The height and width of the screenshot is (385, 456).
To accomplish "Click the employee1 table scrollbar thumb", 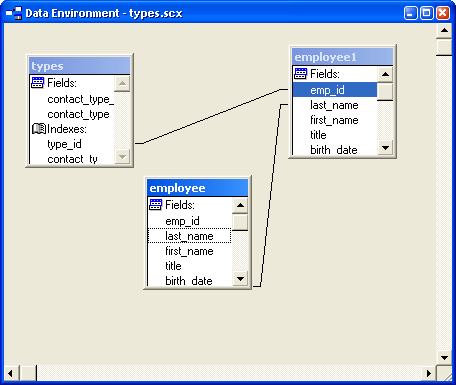I will pyautogui.click(x=385, y=91).
